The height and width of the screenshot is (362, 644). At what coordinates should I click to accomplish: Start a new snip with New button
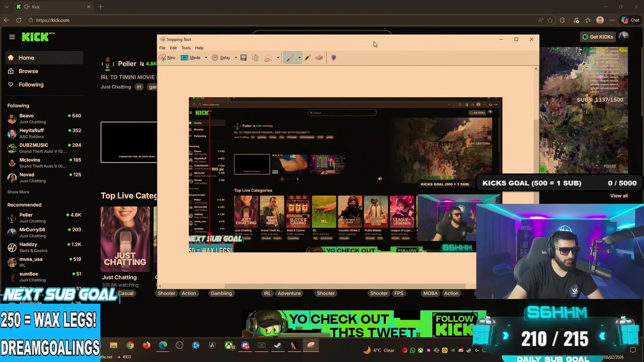(x=168, y=58)
